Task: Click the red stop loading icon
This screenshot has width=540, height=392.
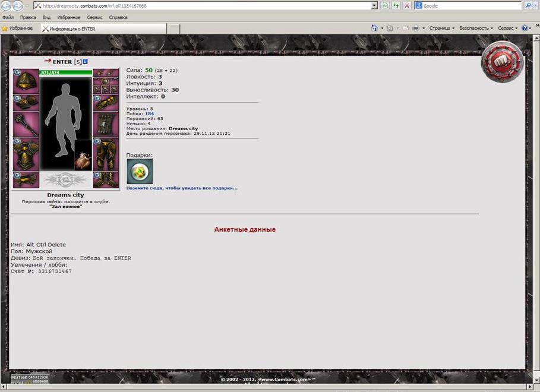Action: click(x=407, y=5)
